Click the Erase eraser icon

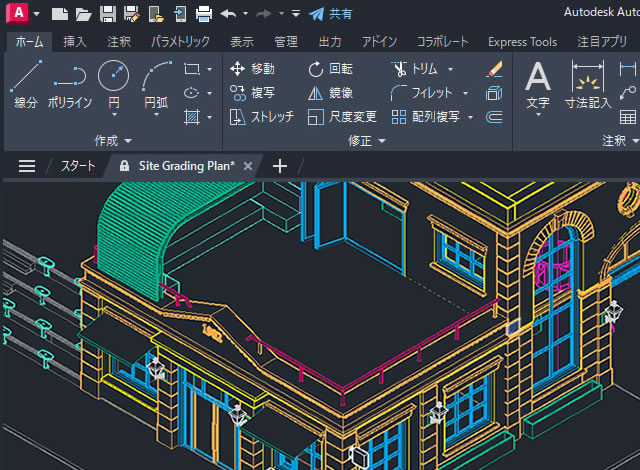(494, 69)
